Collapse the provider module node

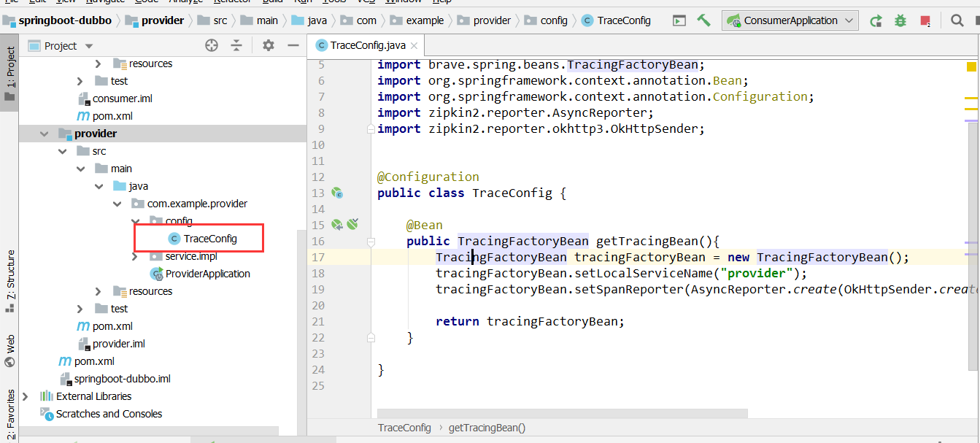pos(45,134)
